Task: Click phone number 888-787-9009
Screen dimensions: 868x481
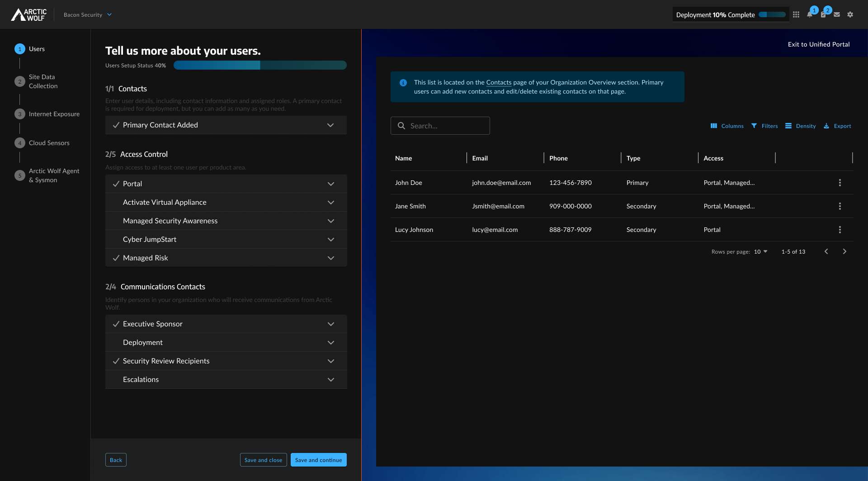Action: pos(571,230)
